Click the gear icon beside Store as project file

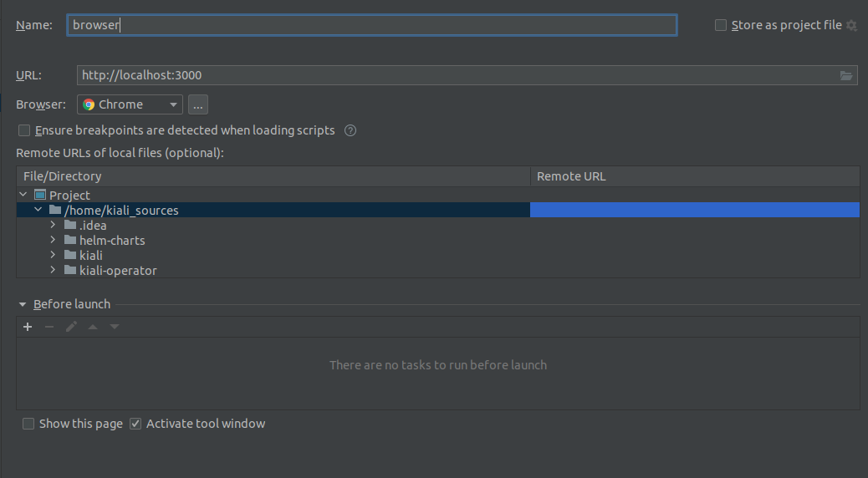click(x=851, y=26)
